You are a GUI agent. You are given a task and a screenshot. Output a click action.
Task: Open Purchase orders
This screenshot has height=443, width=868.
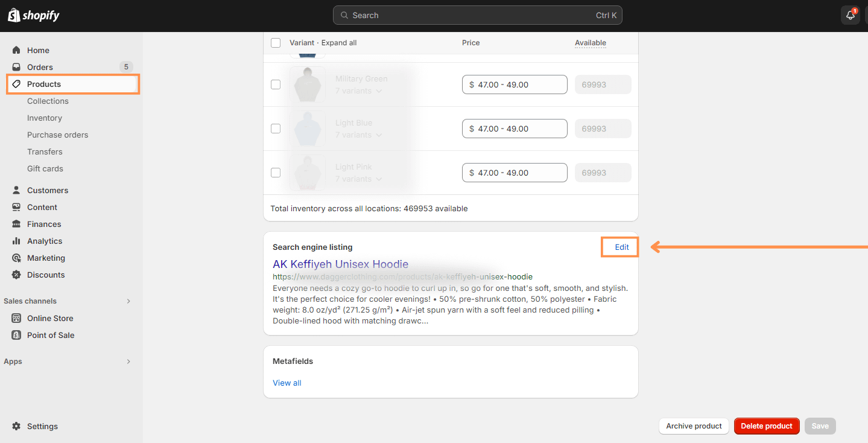pos(57,135)
